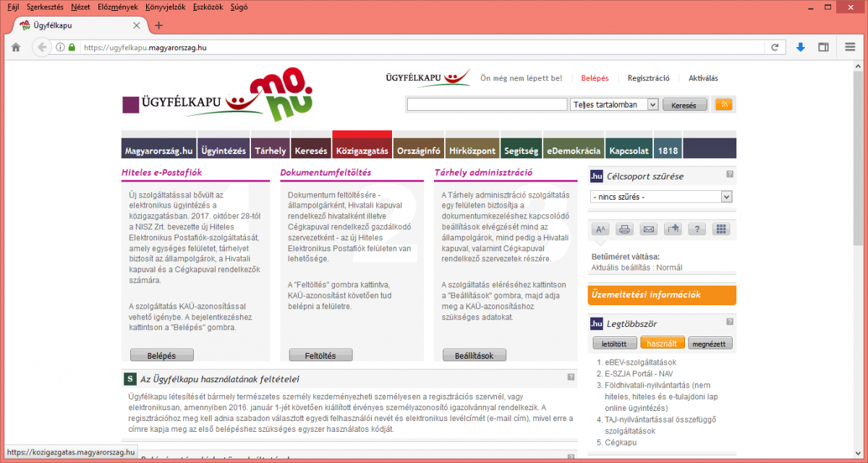Open the Fájl menu
Image resolution: width=868 pixels, height=463 pixels.
tap(13, 7)
